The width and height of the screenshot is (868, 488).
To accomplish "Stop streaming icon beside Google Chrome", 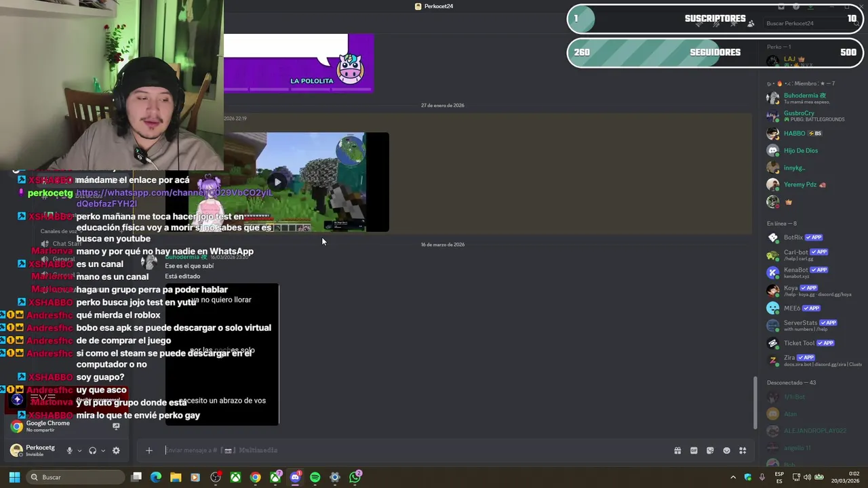I will (116, 426).
